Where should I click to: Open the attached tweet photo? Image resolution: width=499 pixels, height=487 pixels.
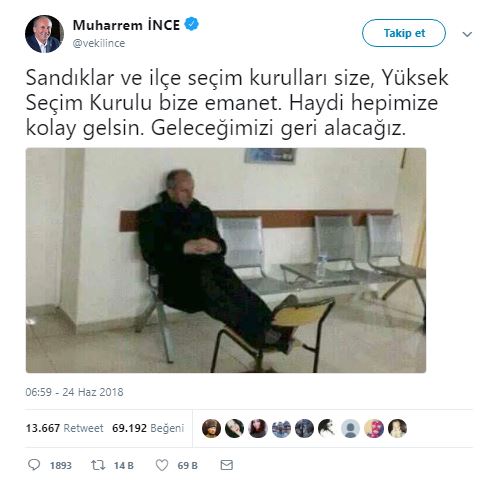226,260
